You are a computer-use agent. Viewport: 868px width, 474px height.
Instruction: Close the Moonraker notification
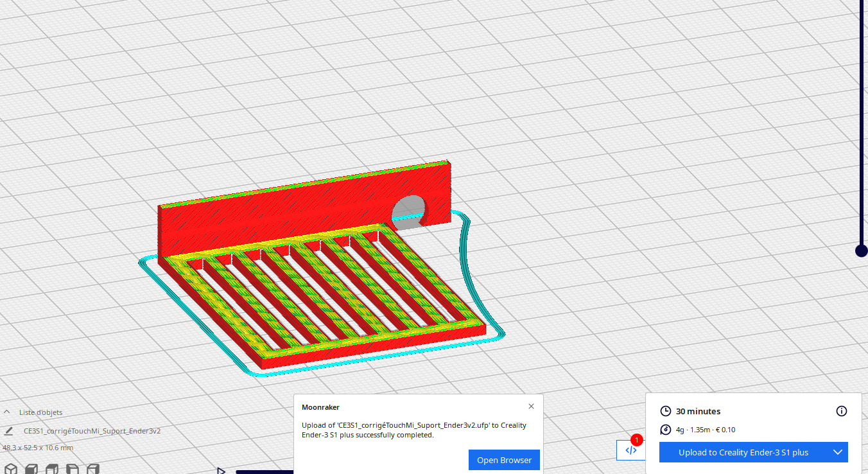pyautogui.click(x=531, y=407)
